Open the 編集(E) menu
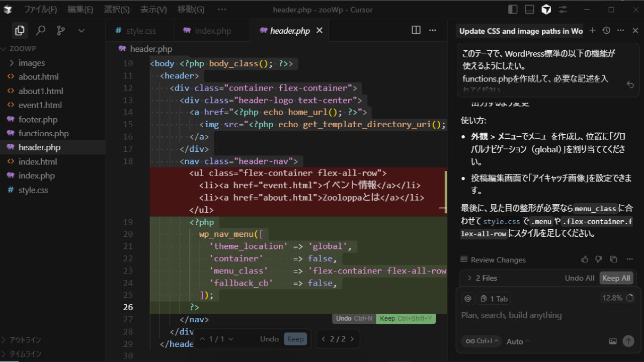The image size is (644, 362). pos(80,10)
